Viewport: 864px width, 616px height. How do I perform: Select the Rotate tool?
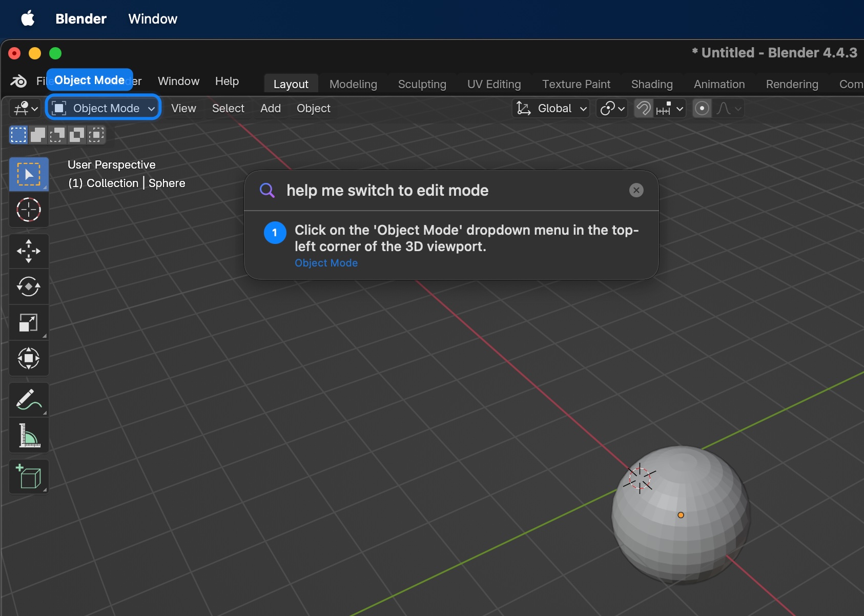click(x=29, y=286)
